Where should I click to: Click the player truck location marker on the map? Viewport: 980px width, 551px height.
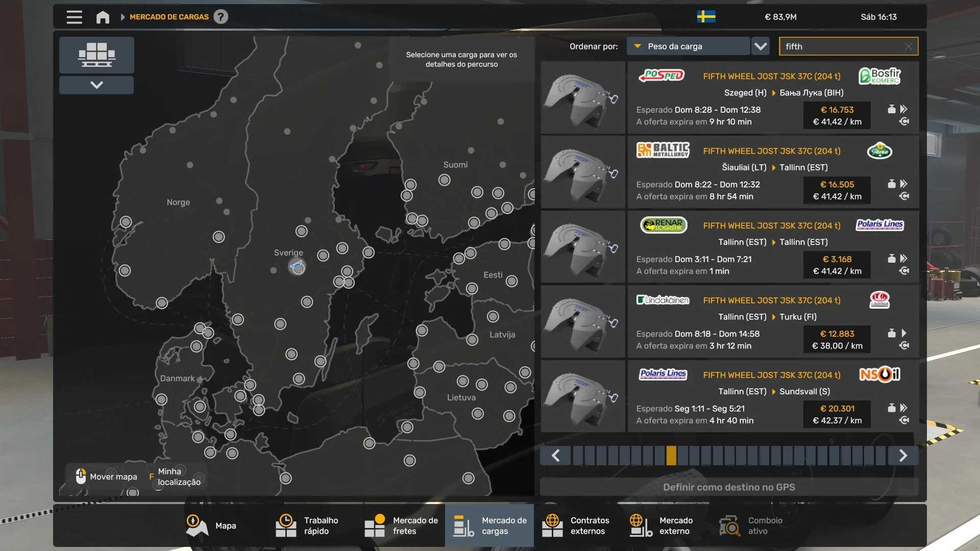pos(297,266)
